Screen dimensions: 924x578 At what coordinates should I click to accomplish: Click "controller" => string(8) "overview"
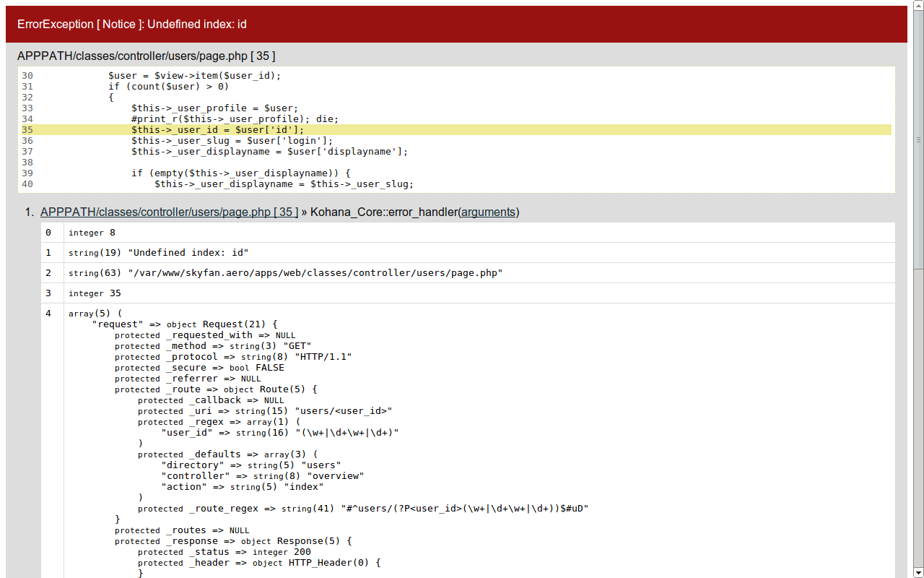click(x=262, y=476)
